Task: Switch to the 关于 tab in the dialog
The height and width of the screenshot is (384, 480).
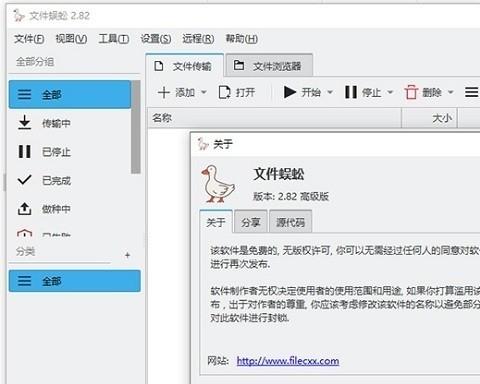Action: click(x=216, y=222)
